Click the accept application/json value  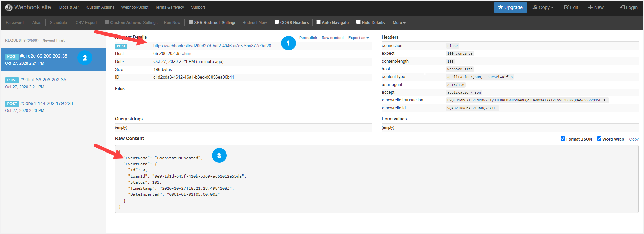pos(464,93)
